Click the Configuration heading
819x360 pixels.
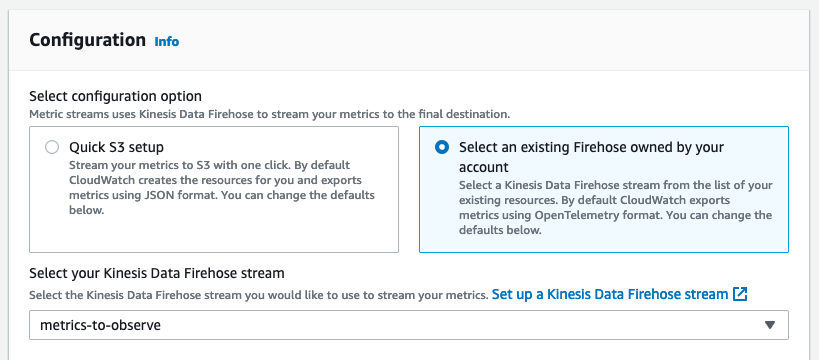(87, 40)
